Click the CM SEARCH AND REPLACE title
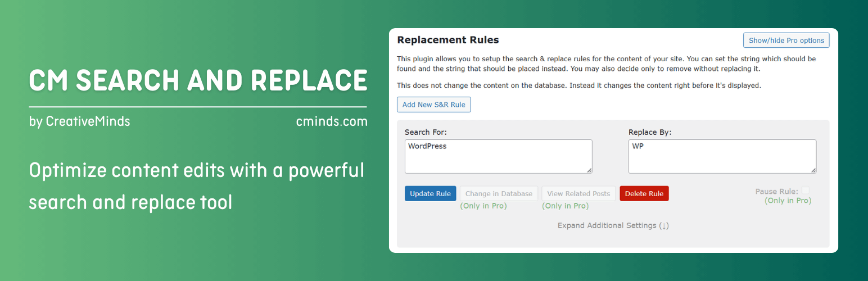The image size is (868, 281). tap(198, 80)
